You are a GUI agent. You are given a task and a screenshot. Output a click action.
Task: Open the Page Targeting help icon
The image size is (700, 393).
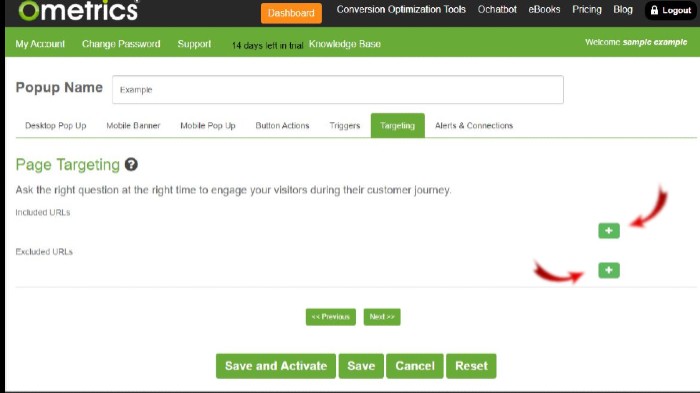(x=131, y=164)
